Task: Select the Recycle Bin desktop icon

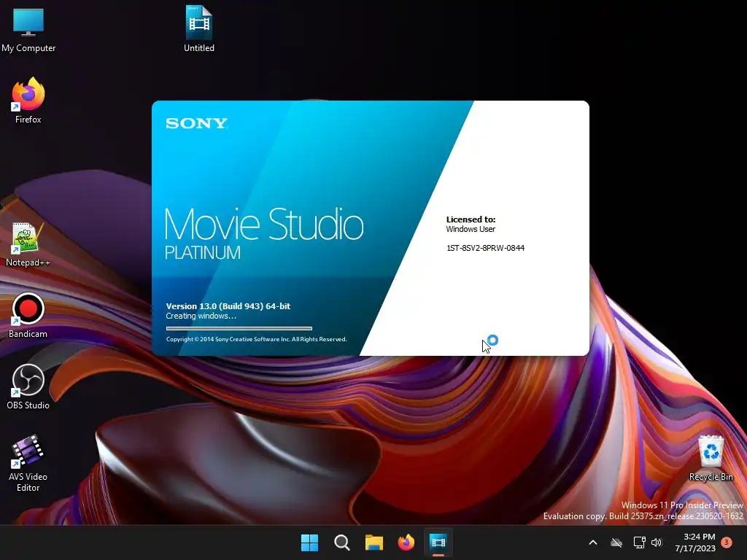Action: [x=711, y=458]
